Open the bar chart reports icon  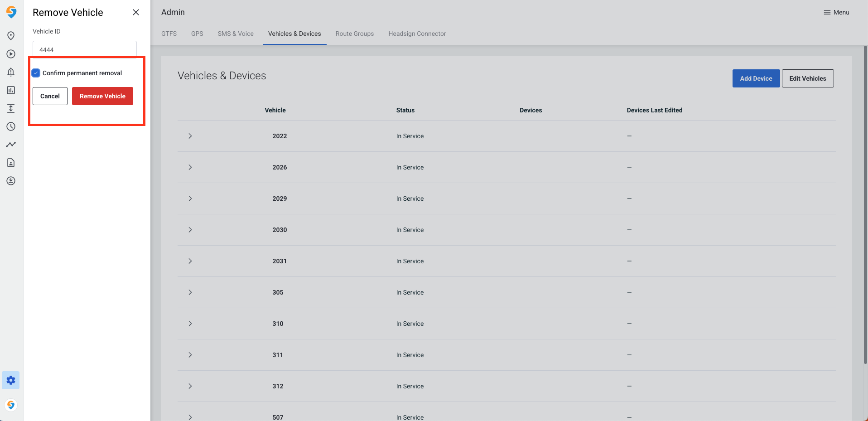pyautogui.click(x=11, y=90)
